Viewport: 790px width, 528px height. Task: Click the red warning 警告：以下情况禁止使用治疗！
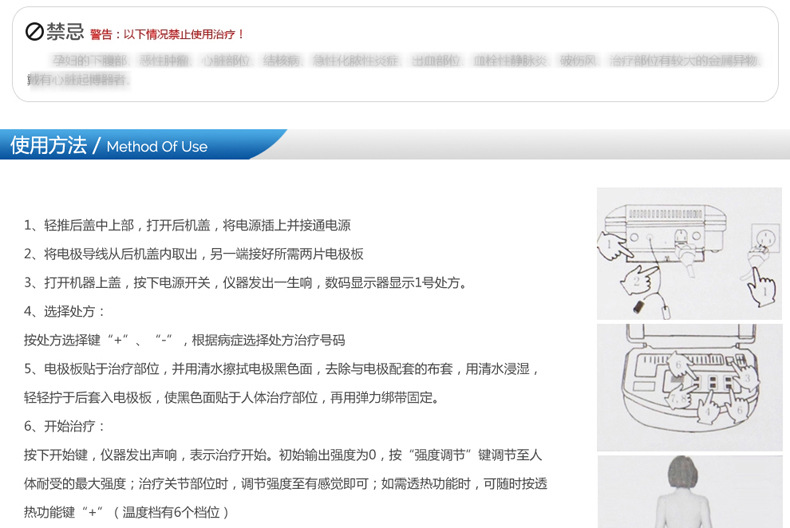click(167, 34)
